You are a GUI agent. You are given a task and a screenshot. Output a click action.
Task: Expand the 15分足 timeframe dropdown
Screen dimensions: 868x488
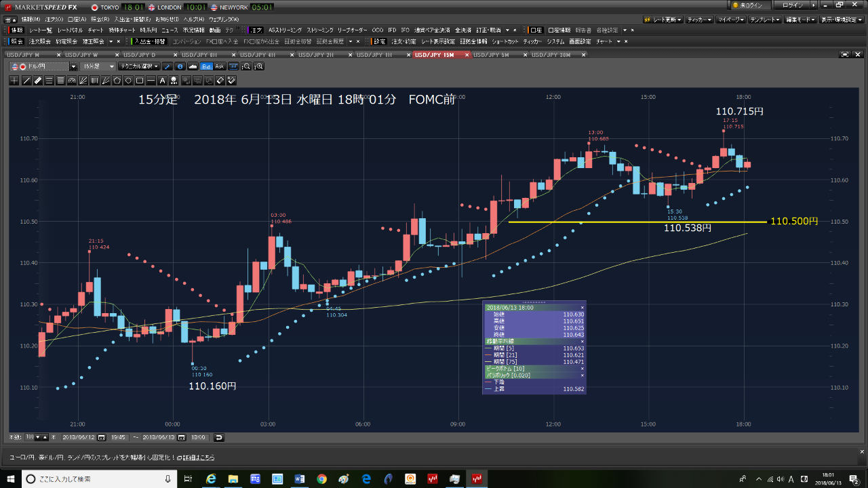point(97,66)
